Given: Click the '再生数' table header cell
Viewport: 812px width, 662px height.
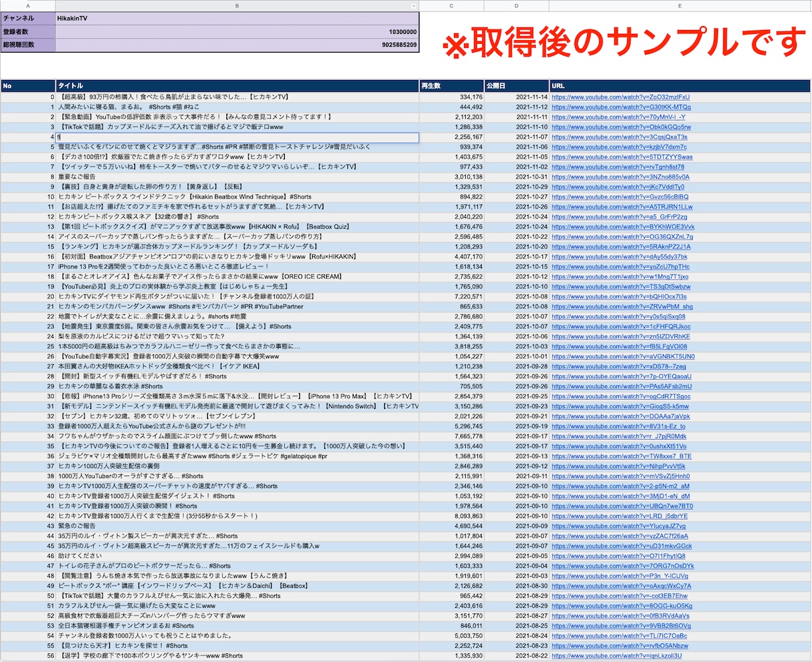Looking at the screenshot, I should click(451, 86).
